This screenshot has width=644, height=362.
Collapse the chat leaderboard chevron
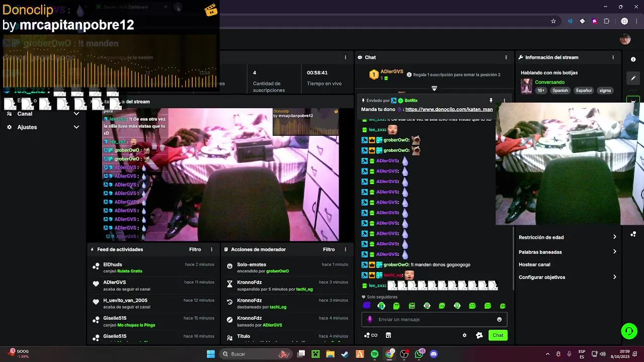click(x=434, y=88)
